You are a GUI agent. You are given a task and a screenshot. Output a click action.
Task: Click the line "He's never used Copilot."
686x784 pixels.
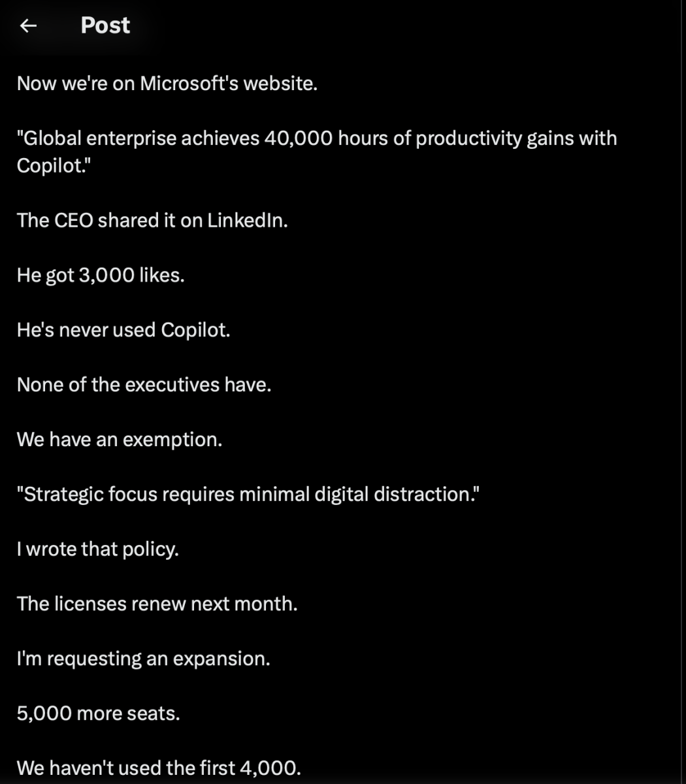[x=123, y=330]
